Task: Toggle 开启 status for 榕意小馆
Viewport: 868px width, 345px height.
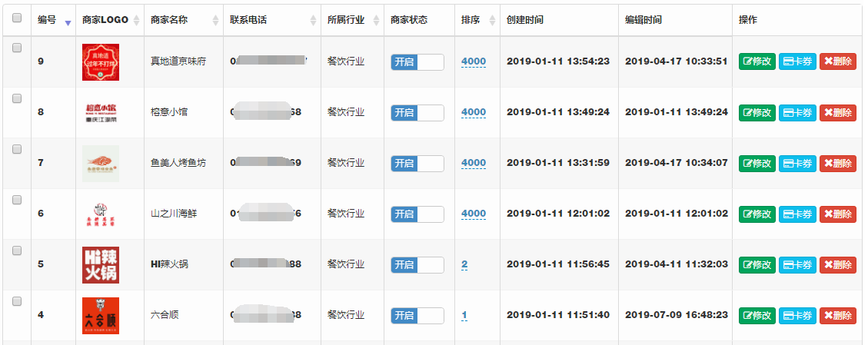Action: [x=417, y=113]
